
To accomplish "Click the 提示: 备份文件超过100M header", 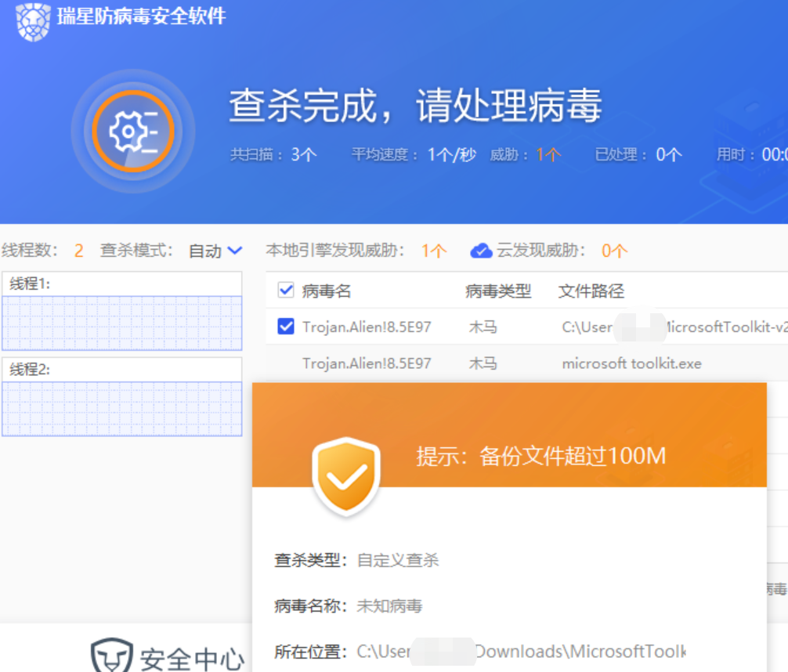I will tap(540, 456).
